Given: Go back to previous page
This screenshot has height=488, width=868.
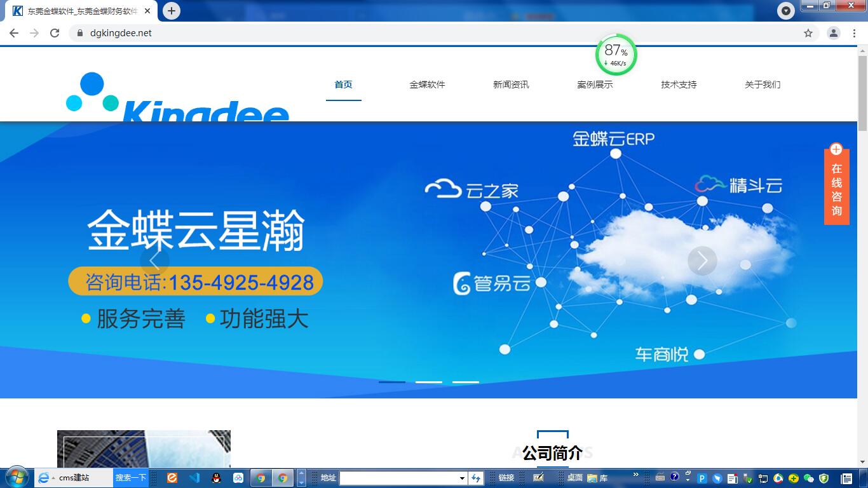Looking at the screenshot, I should (14, 33).
